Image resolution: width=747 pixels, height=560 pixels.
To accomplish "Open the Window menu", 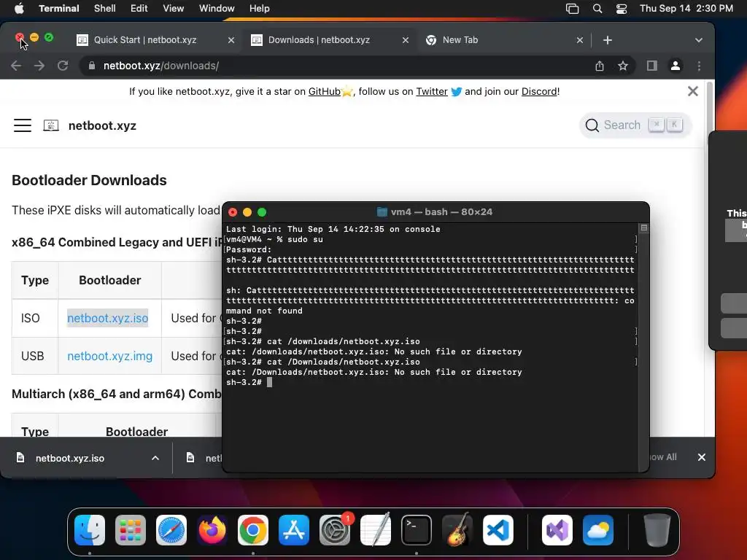I will coord(217,9).
